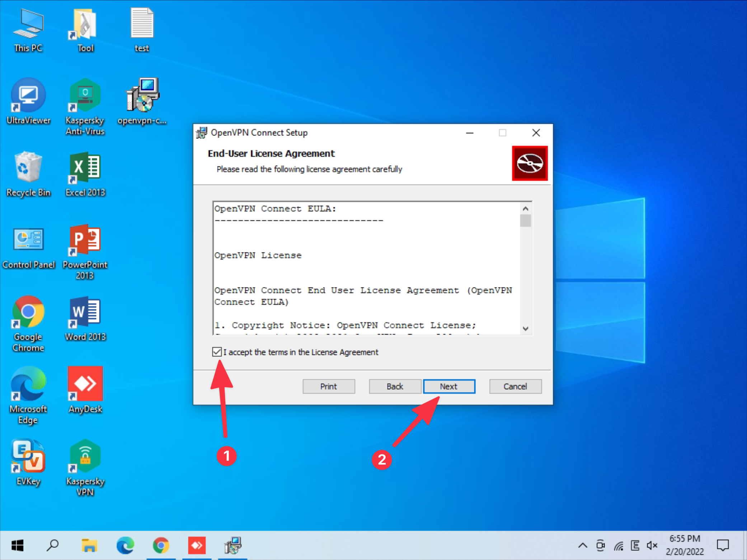Go Back in the setup wizard
Screen dimensions: 747x560
tap(395, 386)
